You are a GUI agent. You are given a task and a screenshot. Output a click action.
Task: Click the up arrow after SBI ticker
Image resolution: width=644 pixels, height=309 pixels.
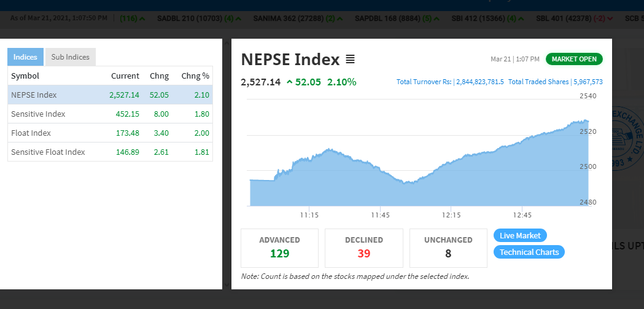[521, 18]
